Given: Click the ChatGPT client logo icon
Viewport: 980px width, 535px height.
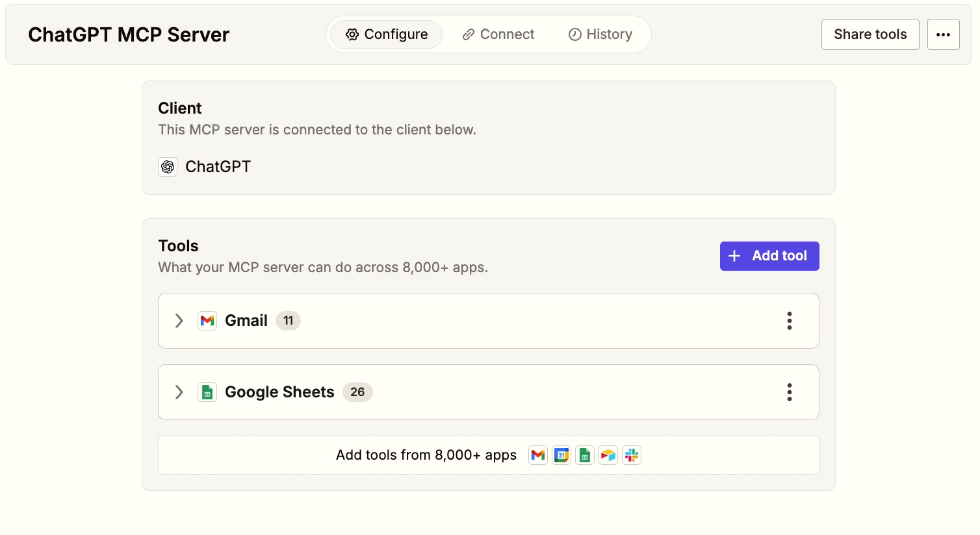Looking at the screenshot, I should pyautogui.click(x=168, y=167).
